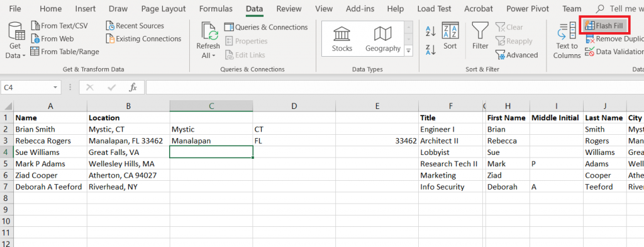Select cell containing Deborah A Teeford
The image size is (644, 247).
(50, 187)
